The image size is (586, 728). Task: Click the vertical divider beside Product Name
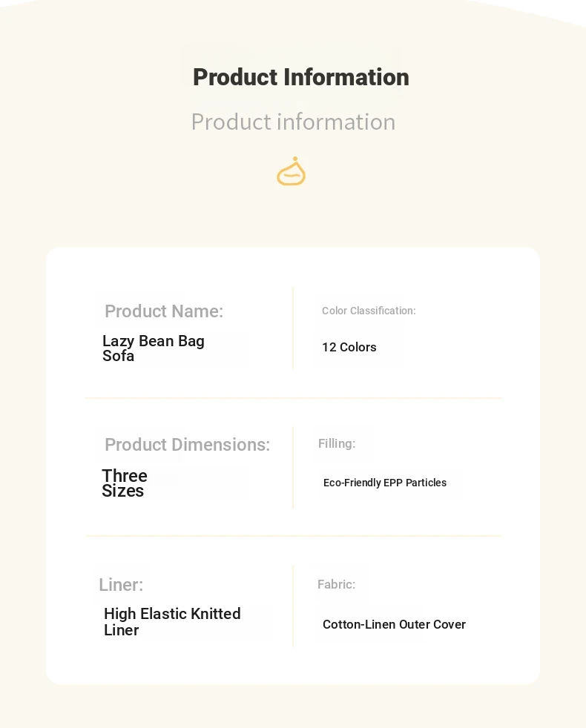click(x=293, y=328)
